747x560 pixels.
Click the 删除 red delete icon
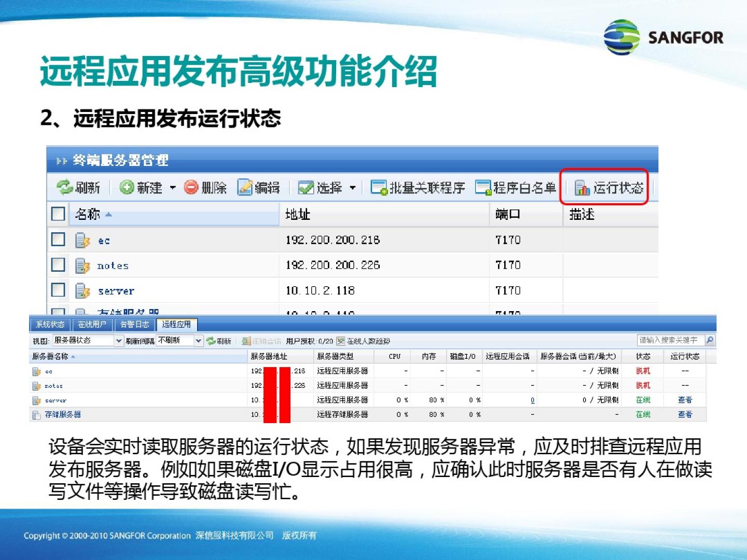click(x=191, y=187)
